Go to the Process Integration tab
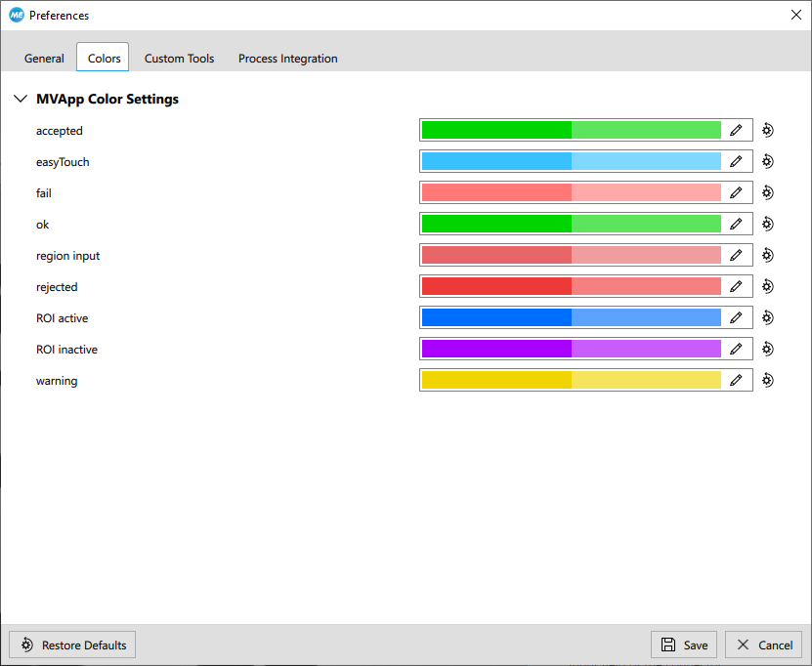The width and height of the screenshot is (812, 666). tap(287, 59)
